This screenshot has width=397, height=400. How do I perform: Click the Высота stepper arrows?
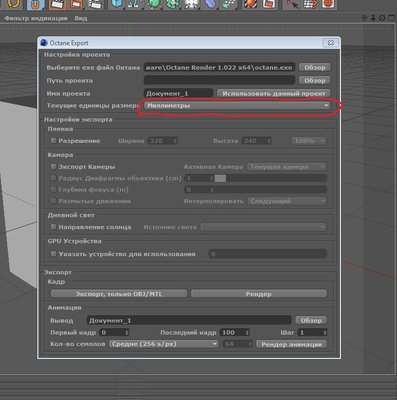coord(269,141)
